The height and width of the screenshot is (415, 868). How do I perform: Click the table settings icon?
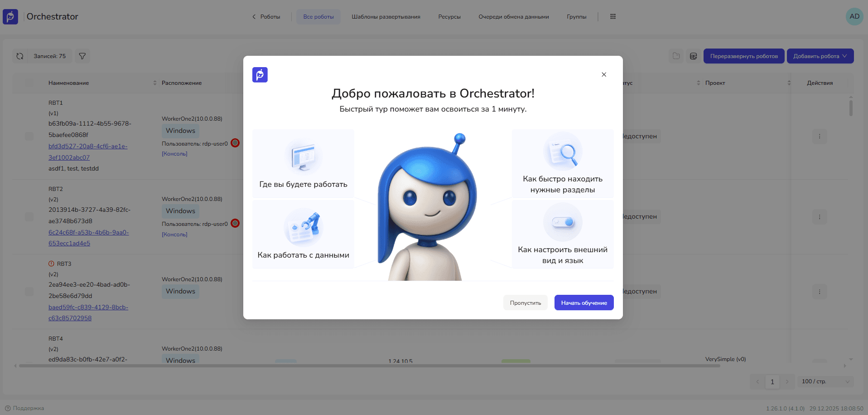(x=693, y=56)
